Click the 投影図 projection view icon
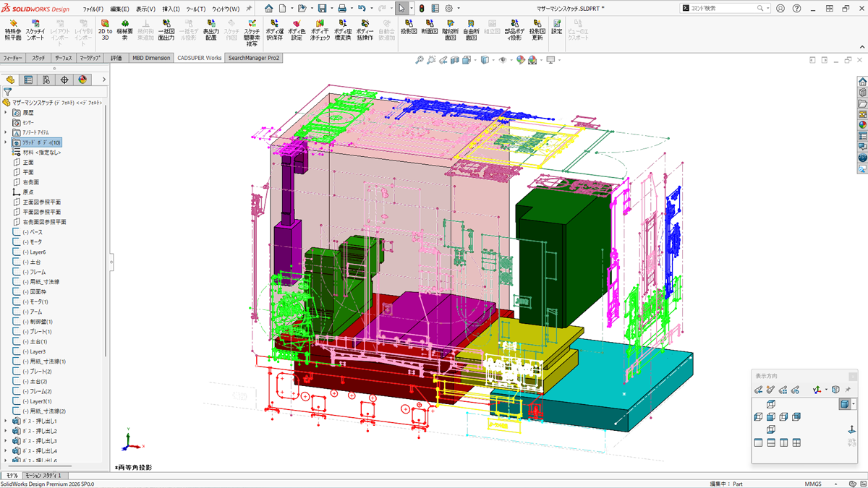The height and width of the screenshot is (488, 868). click(x=409, y=27)
